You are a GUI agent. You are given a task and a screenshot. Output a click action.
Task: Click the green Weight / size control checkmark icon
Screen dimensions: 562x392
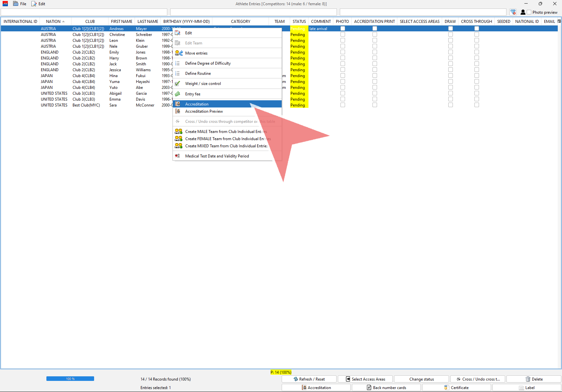tap(178, 84)
